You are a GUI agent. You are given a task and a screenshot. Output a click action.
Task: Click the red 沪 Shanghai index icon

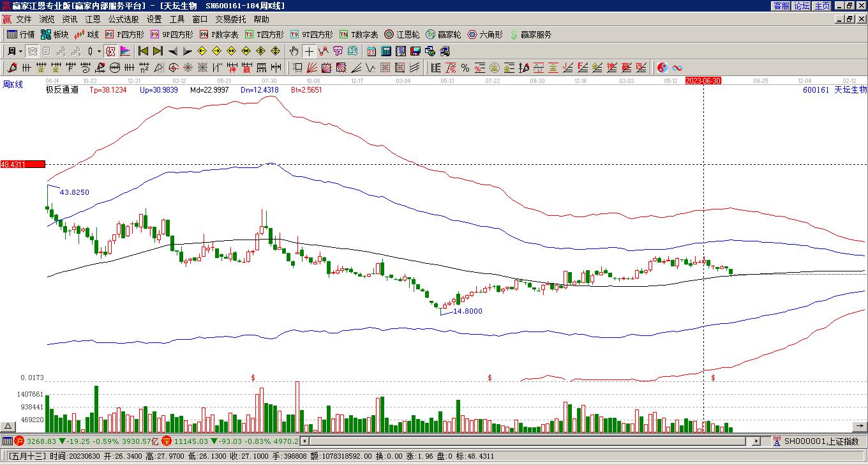[19, 441]
